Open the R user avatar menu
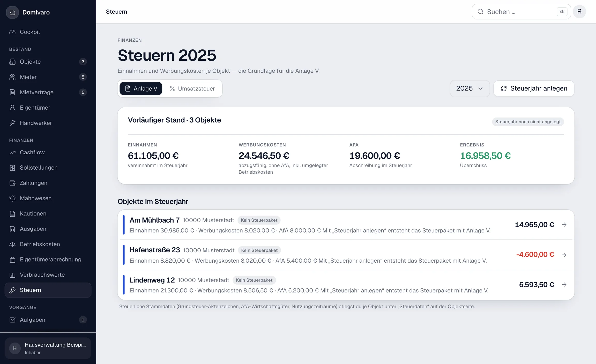 (x=579, y=12)
